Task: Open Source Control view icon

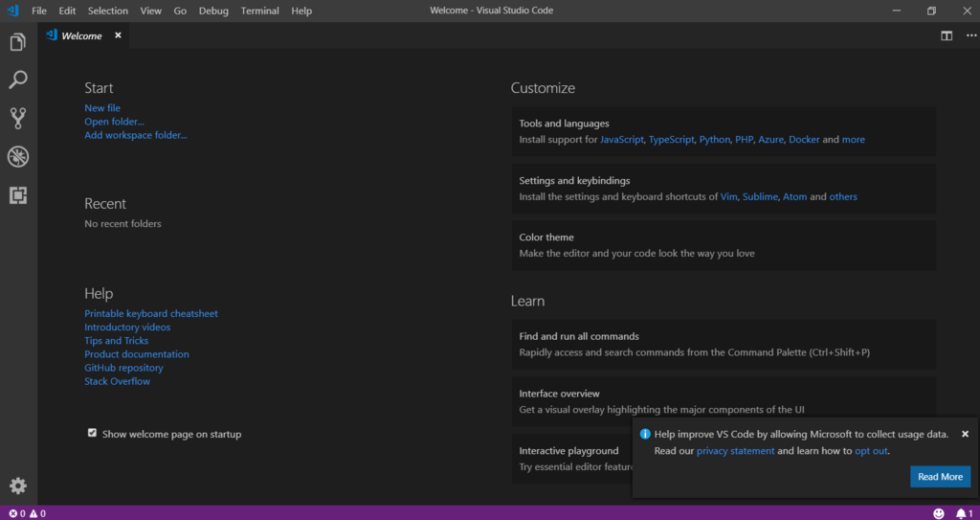Action: [18, 118]
